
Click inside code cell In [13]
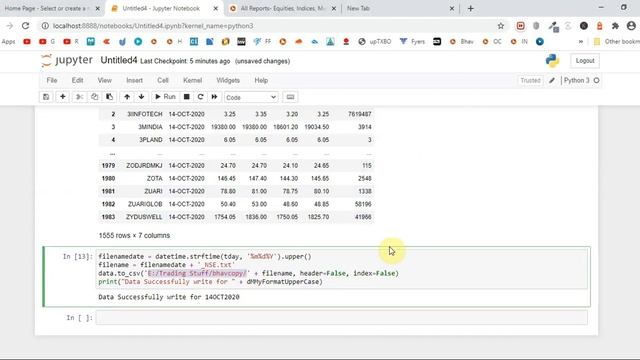coord(342,269)
